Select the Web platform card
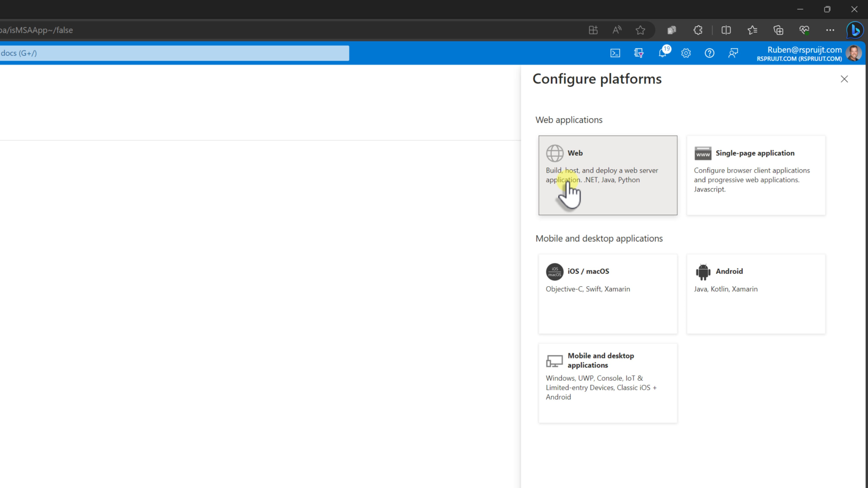Screen dimensions: 868x488 pos(608,175)
